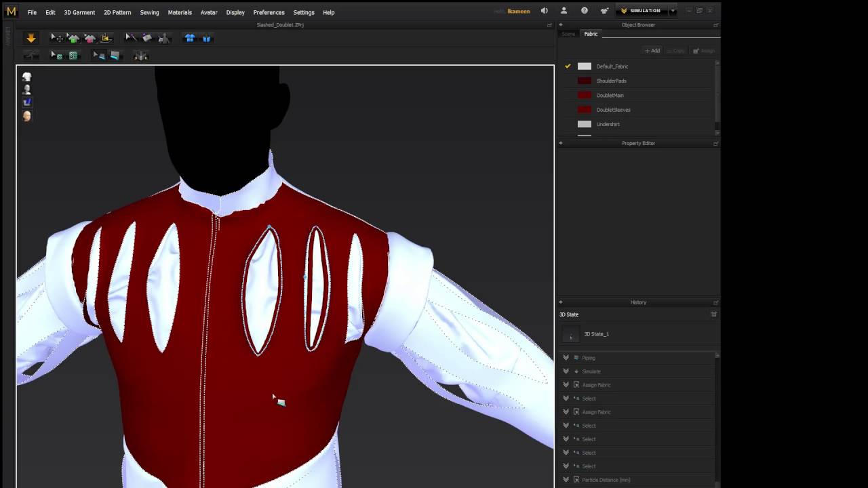
Task: Undock the Object Browser panel
Action: pyautogui.click(x=715, y=25)
